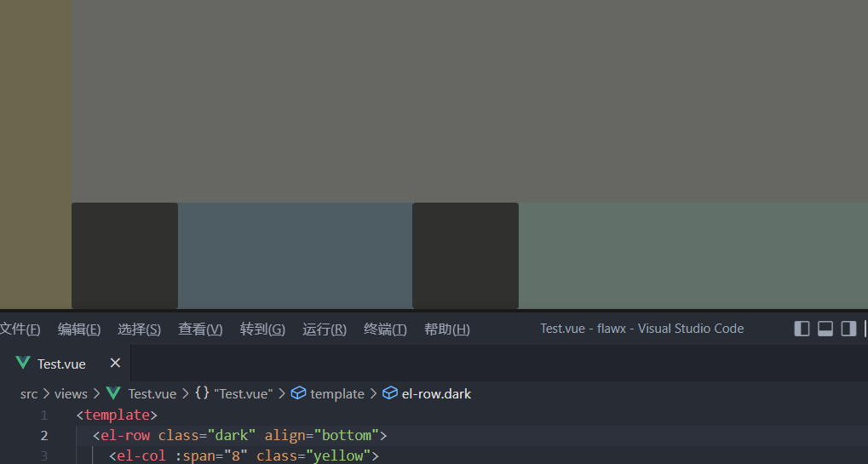Image resolution: width=868 pixels, height=464 pixels.
Task: Open the 选择(S) menu
Action: click(x=139, y=329)
